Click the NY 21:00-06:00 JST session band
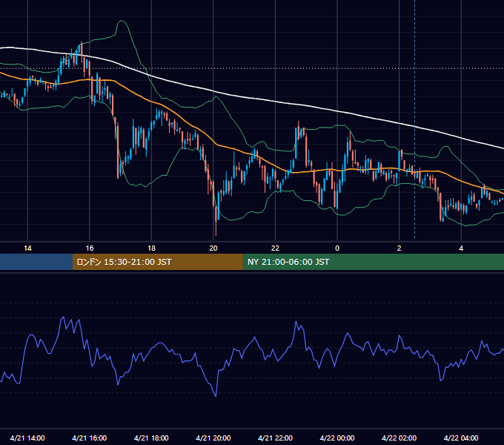The image size is (504, 445). tap(373, 262)
